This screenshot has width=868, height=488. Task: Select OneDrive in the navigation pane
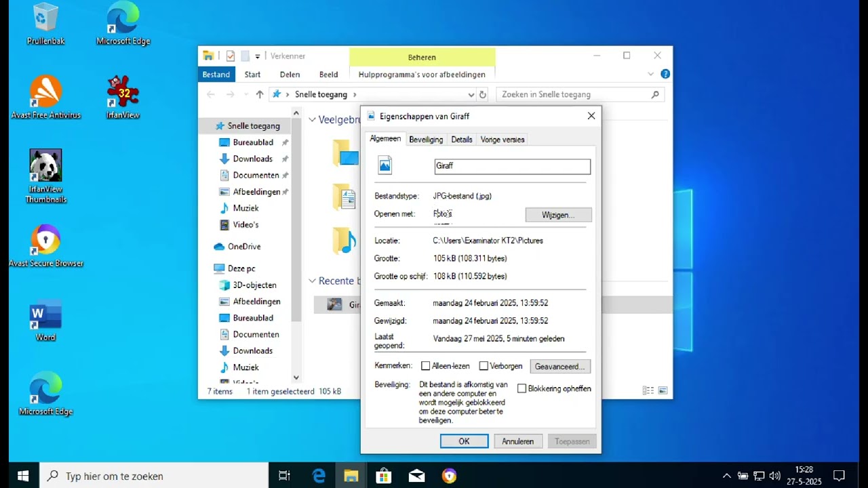(x=244, y=247)
